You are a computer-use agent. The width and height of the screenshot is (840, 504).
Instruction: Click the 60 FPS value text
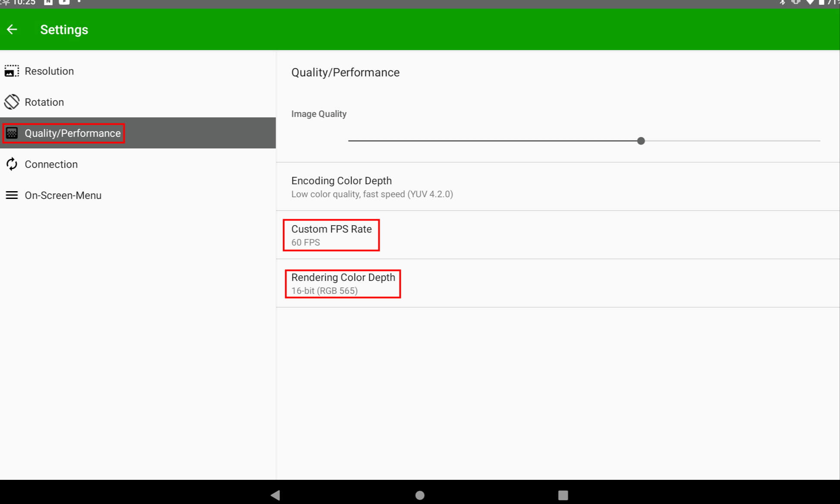click(x=305, y=243)
